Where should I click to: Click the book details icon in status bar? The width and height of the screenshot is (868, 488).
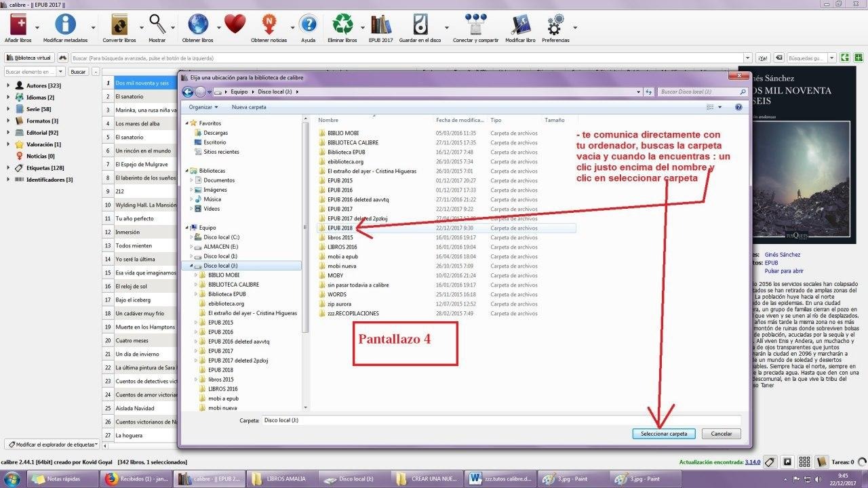(821, 462)
